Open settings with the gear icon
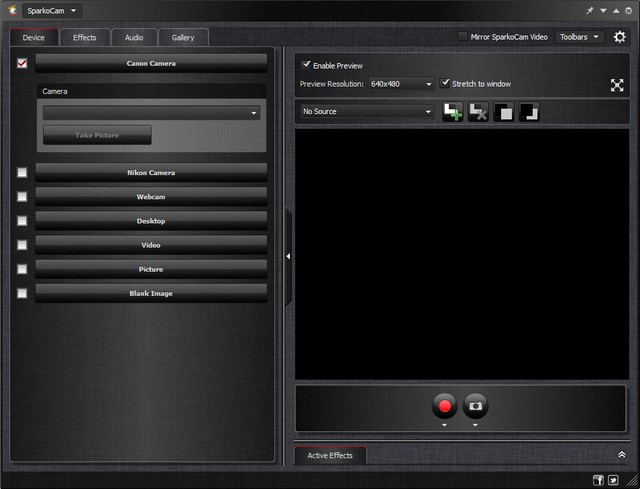The image size is (640, 489). [620, 37]
